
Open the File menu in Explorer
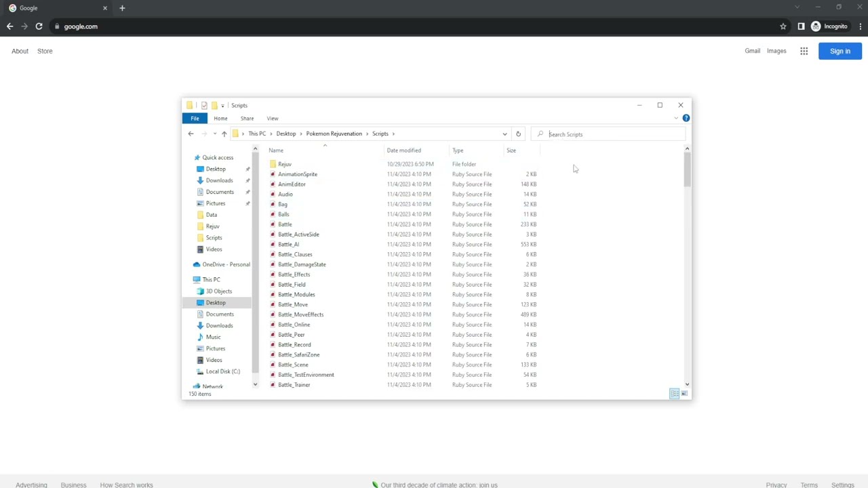[x=195, y=119]
